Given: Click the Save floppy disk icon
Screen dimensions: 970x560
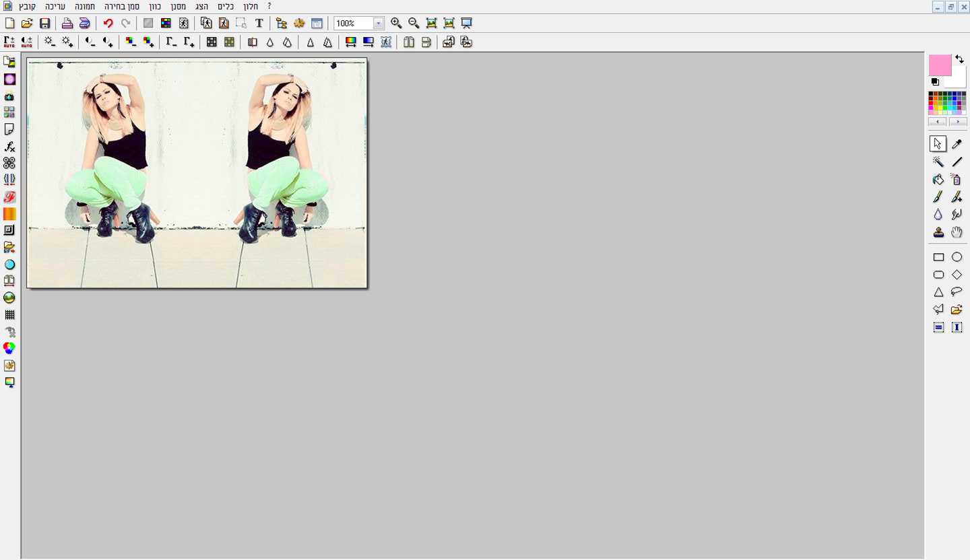Looking at the screenshot, I should pos(44,23).
